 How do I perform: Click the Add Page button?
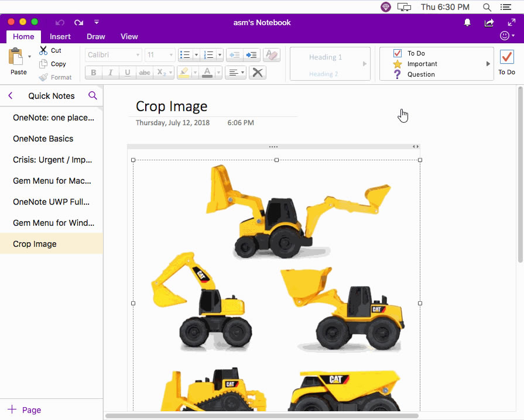25,409
